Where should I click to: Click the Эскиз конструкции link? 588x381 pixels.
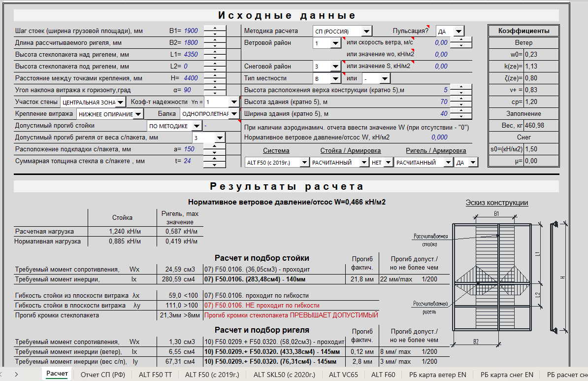(497, 203)
